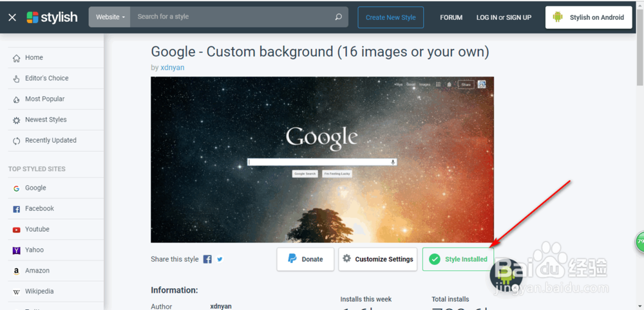Open author xdnyan profile link

173,68
